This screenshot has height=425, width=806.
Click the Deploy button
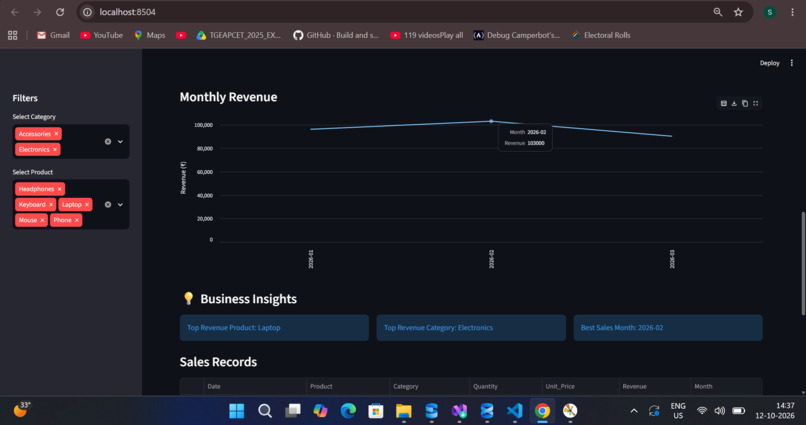point(770,63)
